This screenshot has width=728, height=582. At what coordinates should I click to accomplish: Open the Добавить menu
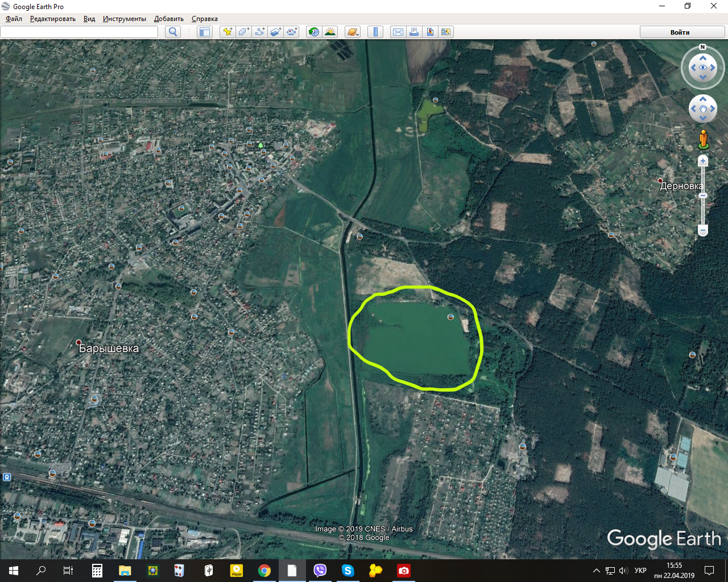[169, 19]
